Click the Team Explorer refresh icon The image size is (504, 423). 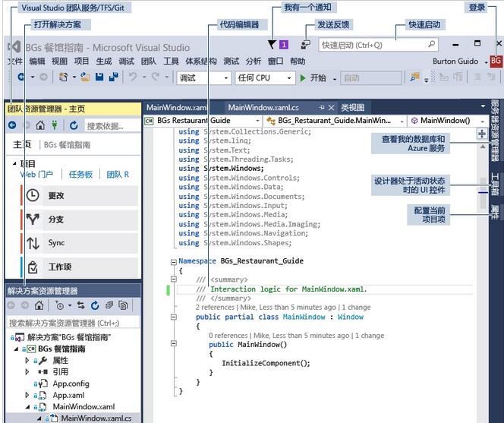74,125
